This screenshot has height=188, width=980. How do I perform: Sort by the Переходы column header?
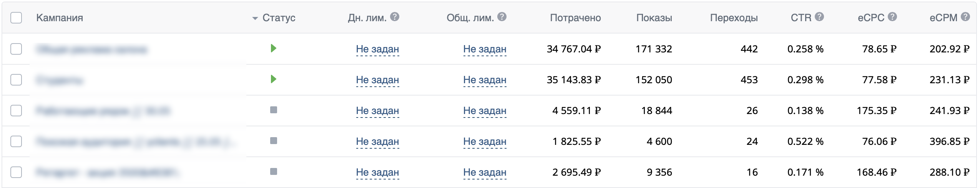point(734,18)
